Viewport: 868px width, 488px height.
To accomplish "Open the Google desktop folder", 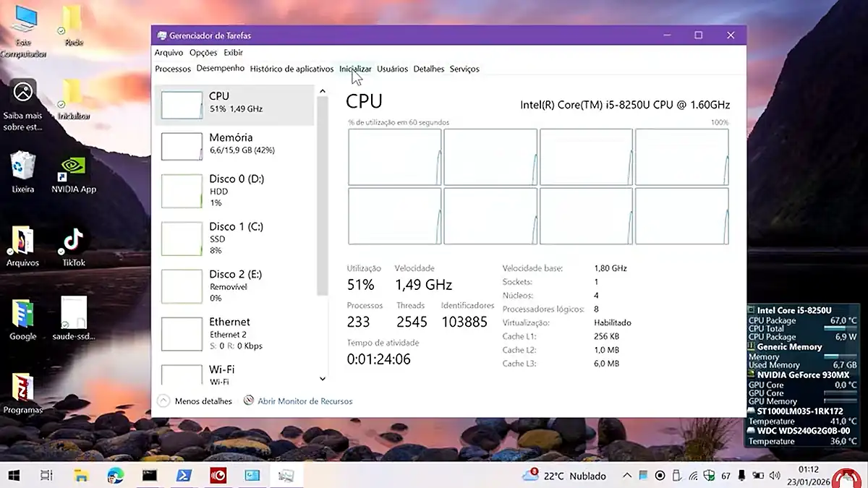I will tap(23, 320).
